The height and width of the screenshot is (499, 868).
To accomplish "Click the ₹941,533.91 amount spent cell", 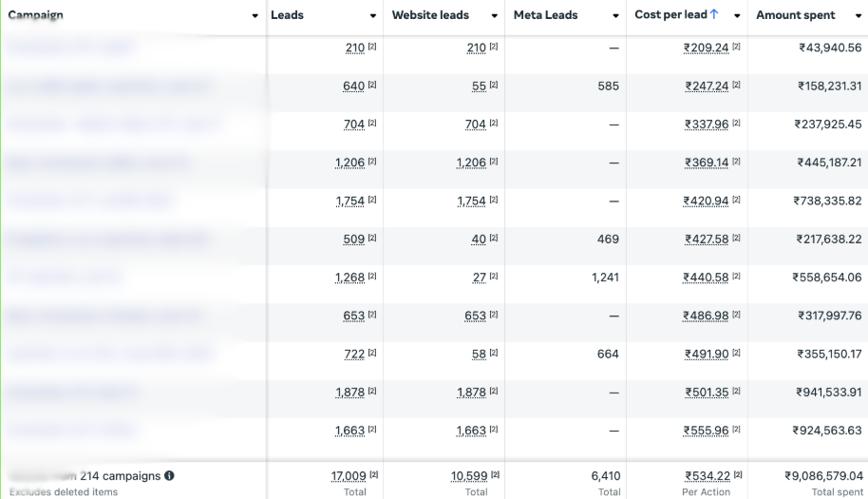I will (x=829, y=393).
